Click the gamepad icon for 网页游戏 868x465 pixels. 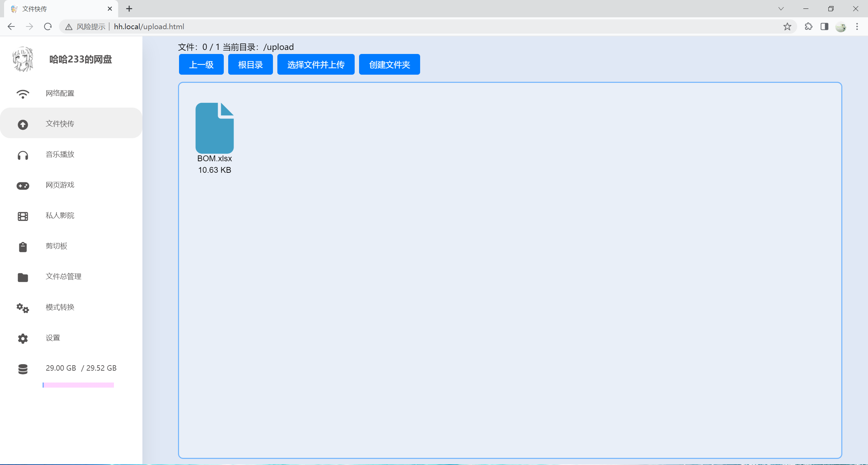23,186
